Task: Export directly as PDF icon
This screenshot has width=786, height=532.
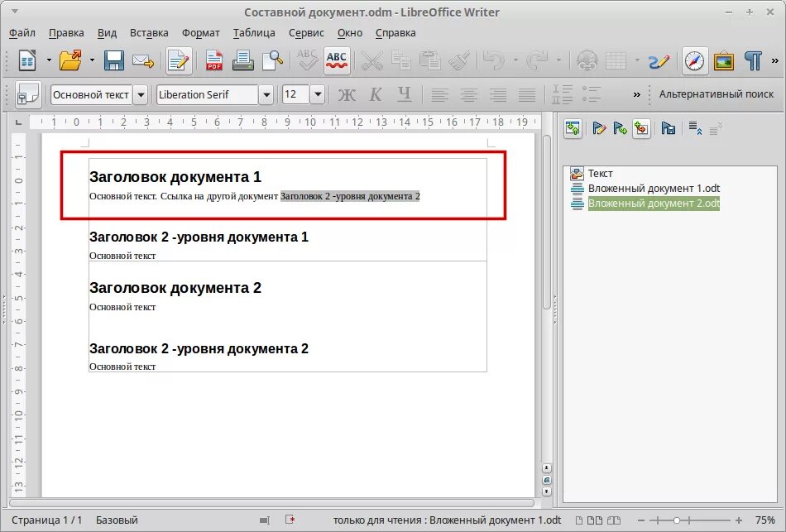Action: [x=214, y=60]
